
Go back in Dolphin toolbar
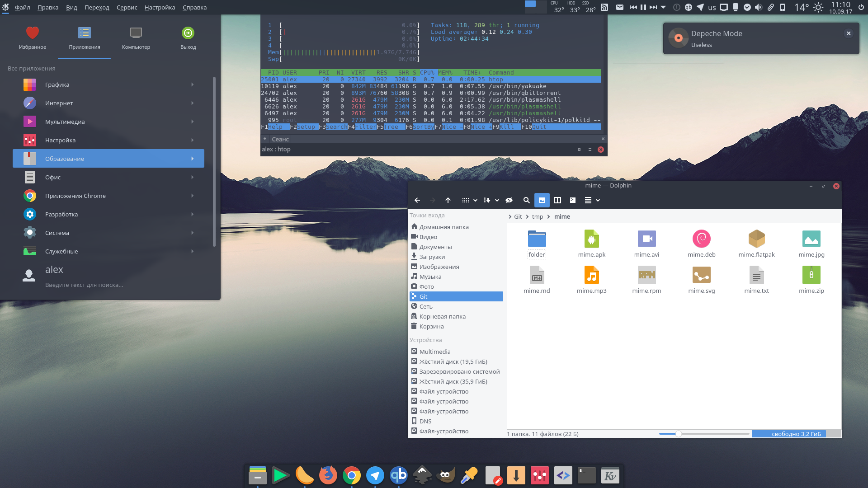pyautogui.click(x=417, y=200)
